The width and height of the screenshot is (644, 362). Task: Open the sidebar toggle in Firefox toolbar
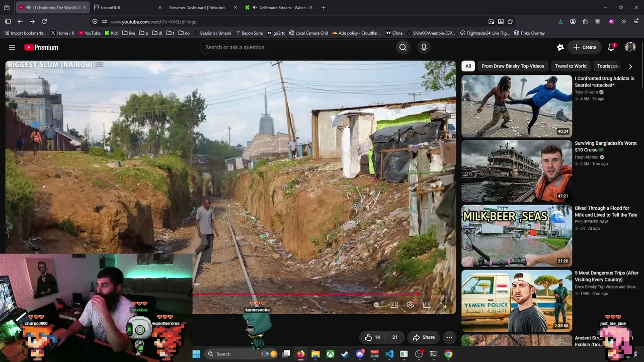tap(8, 22)
